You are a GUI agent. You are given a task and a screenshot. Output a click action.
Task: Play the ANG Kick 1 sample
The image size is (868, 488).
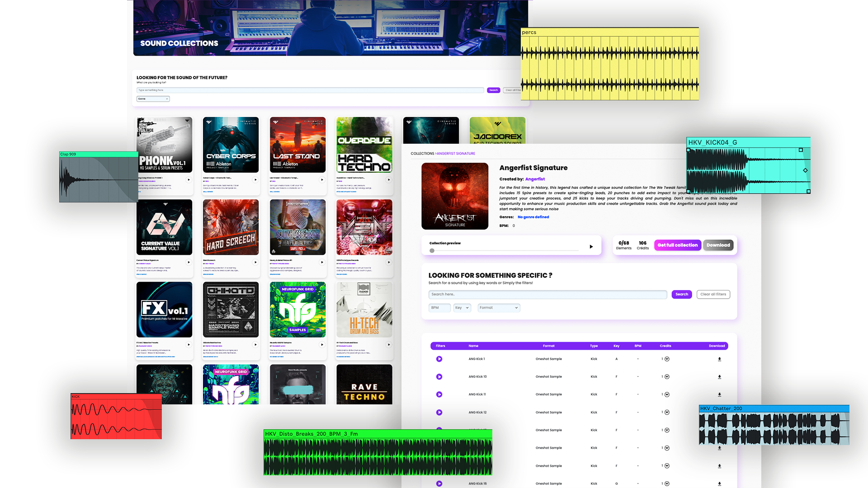coord(439,359)
